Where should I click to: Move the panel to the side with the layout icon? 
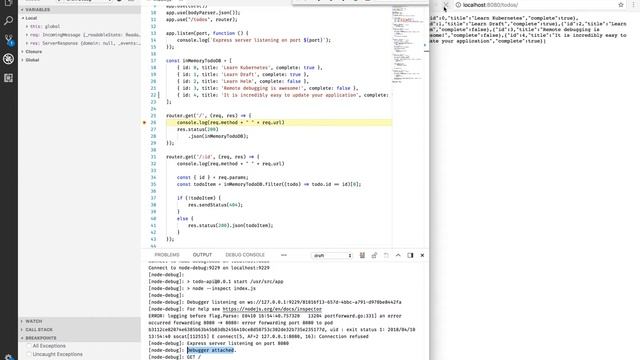click(x=410, y=256)
